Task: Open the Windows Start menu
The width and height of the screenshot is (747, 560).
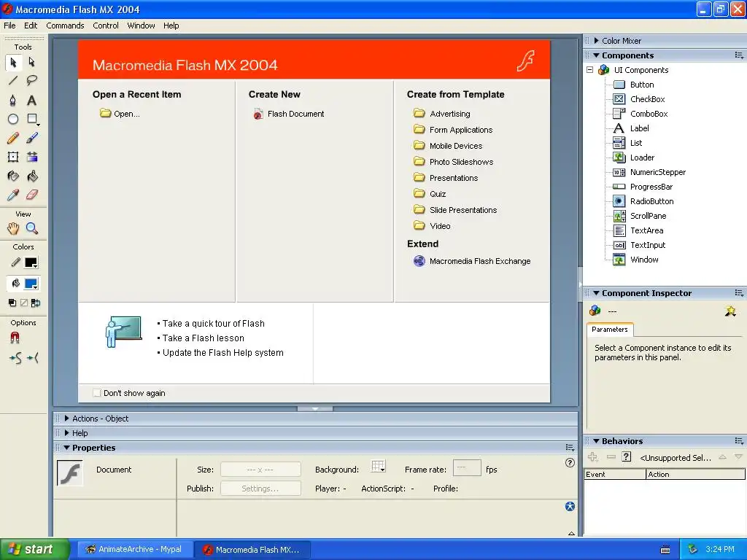Action: click(x=35, y=550)
